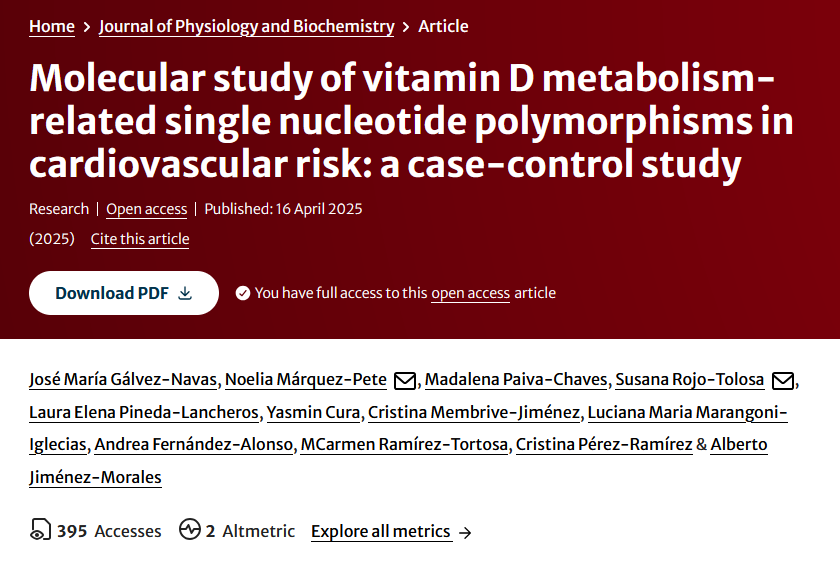Image resolution: width=840 pixels, height=563 pixels.
Task: Open Journal of Physiology and Biochemistry breadcrumb
Action: [246, 26]
